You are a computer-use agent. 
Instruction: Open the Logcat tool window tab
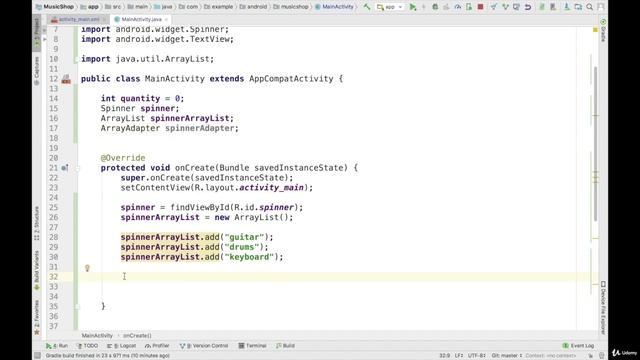pos(121,346)
